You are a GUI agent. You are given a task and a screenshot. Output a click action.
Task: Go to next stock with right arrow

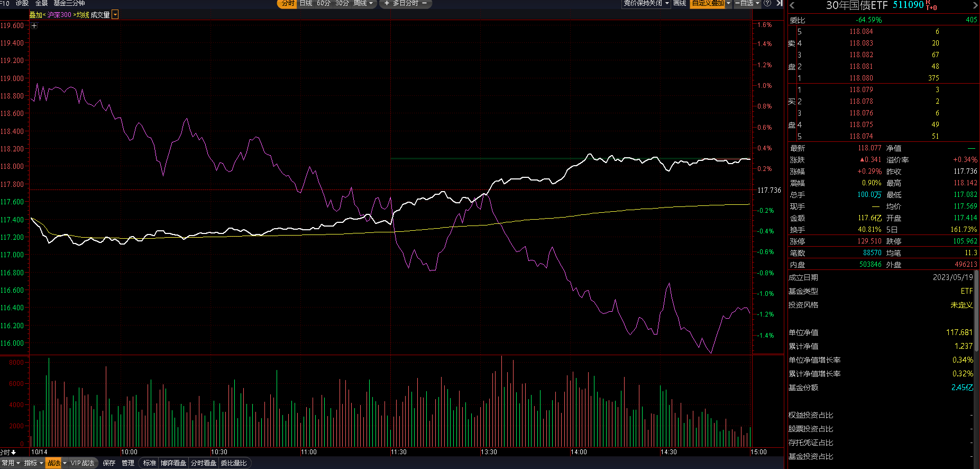click(975, 6)
